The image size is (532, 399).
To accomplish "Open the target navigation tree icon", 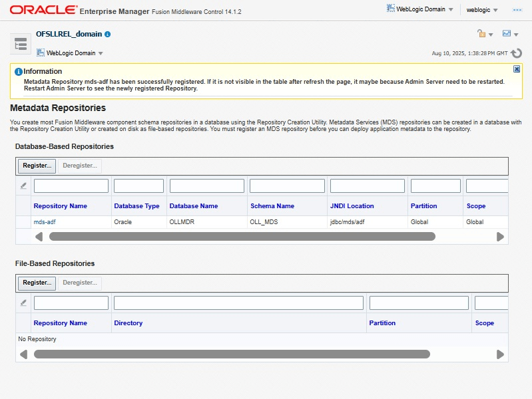I will click(21, 44).
